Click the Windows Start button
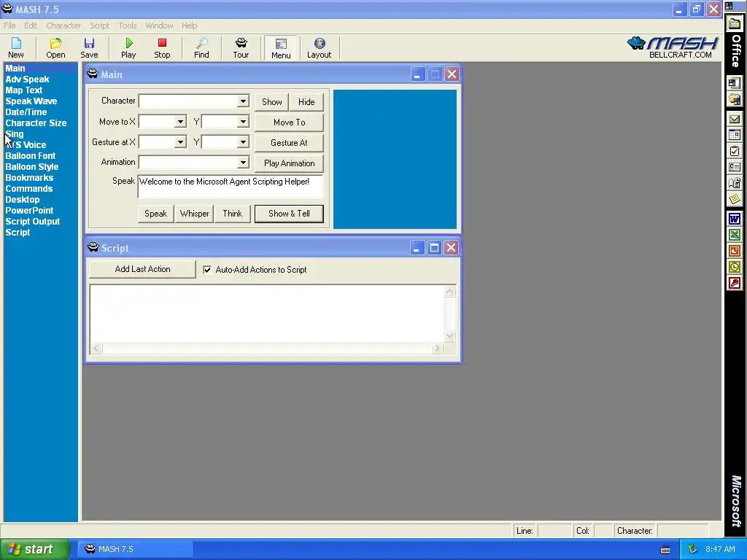 pos(35,550)
